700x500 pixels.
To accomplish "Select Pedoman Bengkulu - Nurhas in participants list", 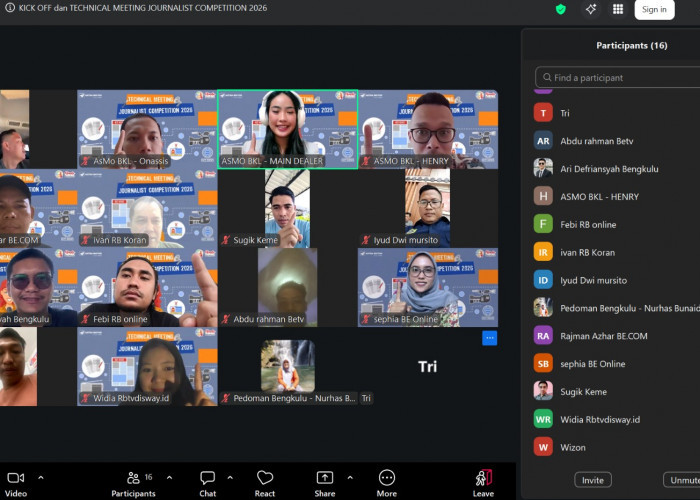I will (617, 308).
